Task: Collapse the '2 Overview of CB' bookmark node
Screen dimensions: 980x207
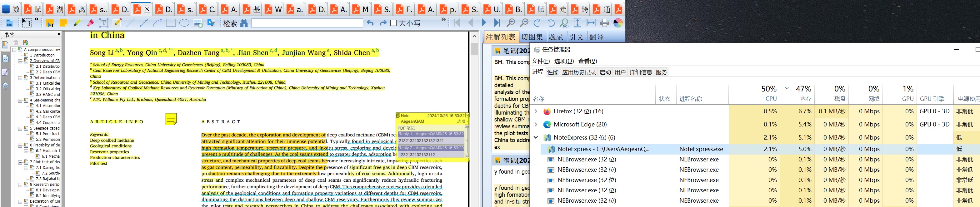Action: point(20,61)
